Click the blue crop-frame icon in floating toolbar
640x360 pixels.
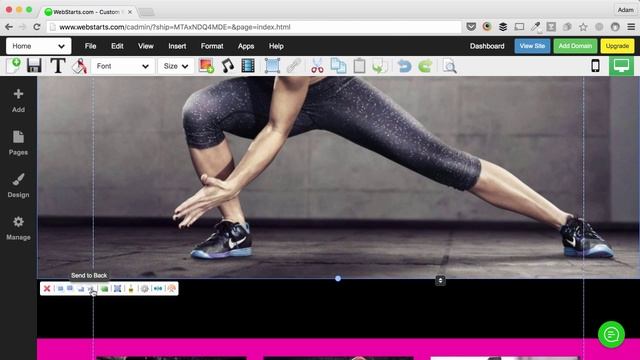click(x=118, y=289)
